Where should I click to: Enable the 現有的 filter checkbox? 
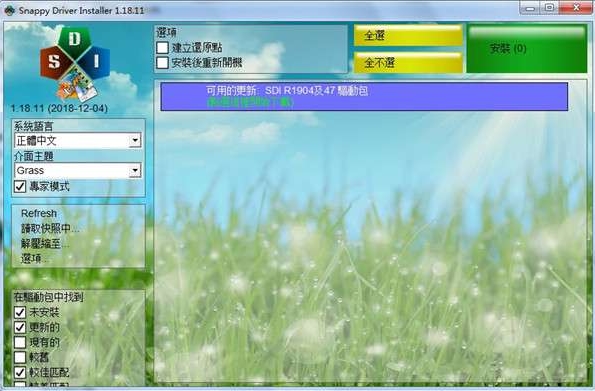coord(20,342)
